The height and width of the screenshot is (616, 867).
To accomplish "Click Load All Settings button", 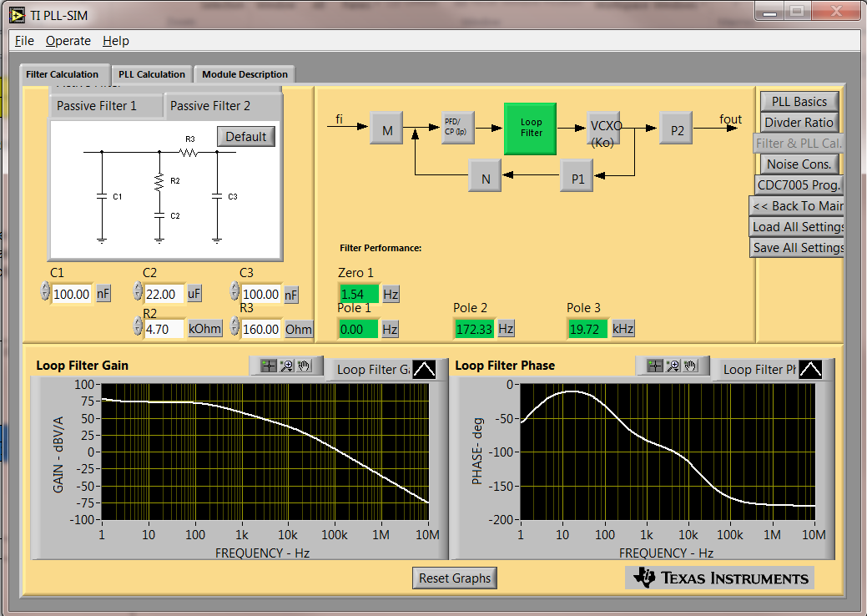I will [797, 227].
